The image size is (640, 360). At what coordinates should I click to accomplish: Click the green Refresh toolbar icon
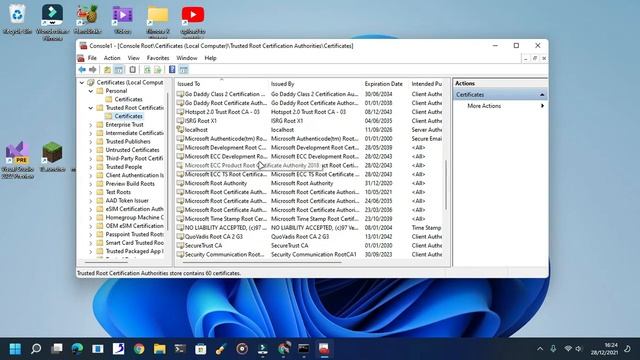pos(147,70)
